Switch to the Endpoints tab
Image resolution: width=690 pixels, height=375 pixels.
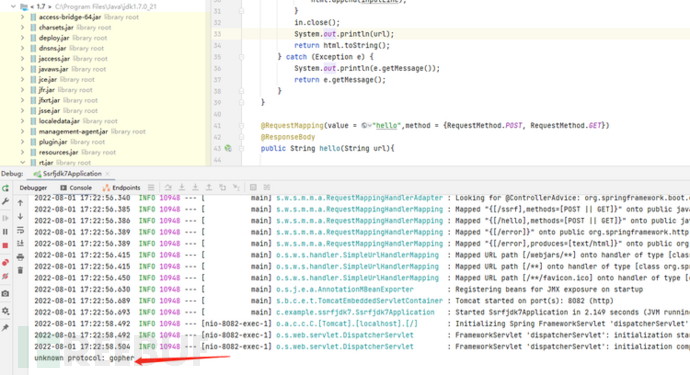pos(121,188)
